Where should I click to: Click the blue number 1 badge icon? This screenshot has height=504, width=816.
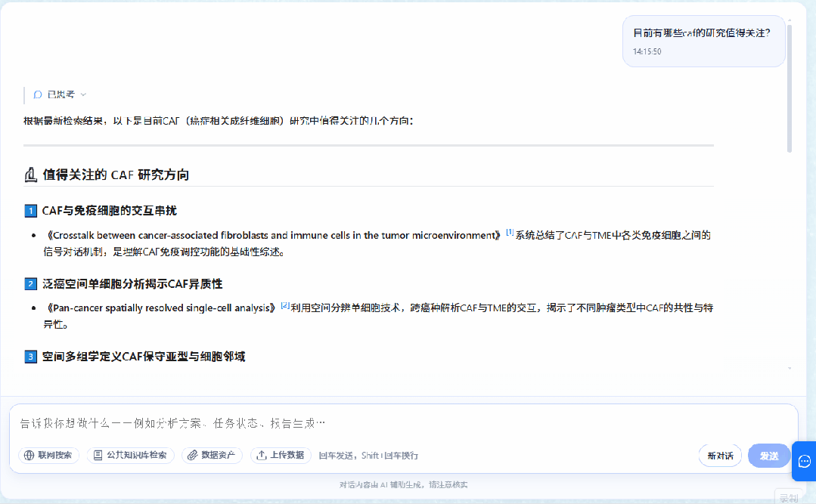coord(31,211)
